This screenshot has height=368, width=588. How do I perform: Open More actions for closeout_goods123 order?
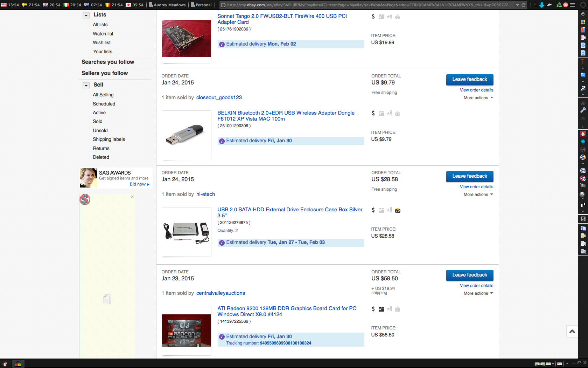[478, 98]
